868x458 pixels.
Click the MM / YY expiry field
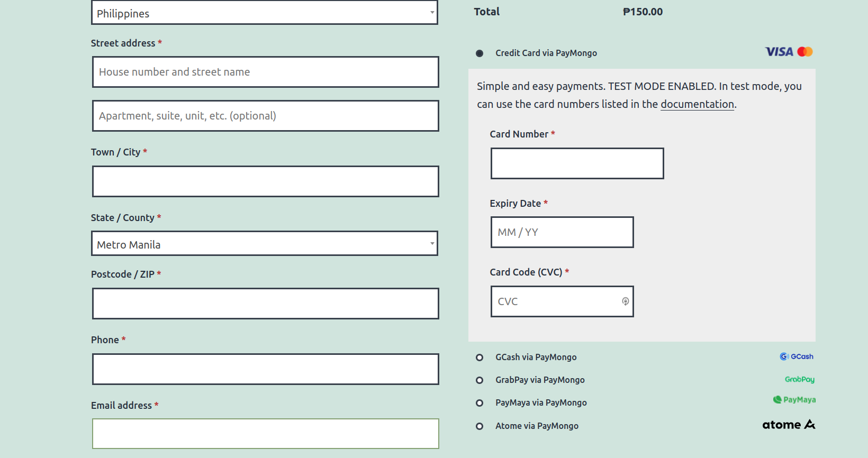(x=562, y=232)
